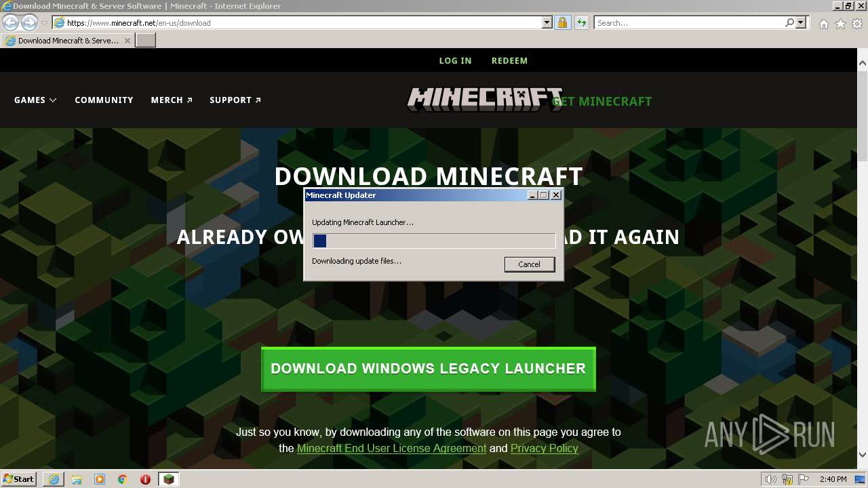Open a new blank tab
The image size is (868, 488).
pos(146,40)
